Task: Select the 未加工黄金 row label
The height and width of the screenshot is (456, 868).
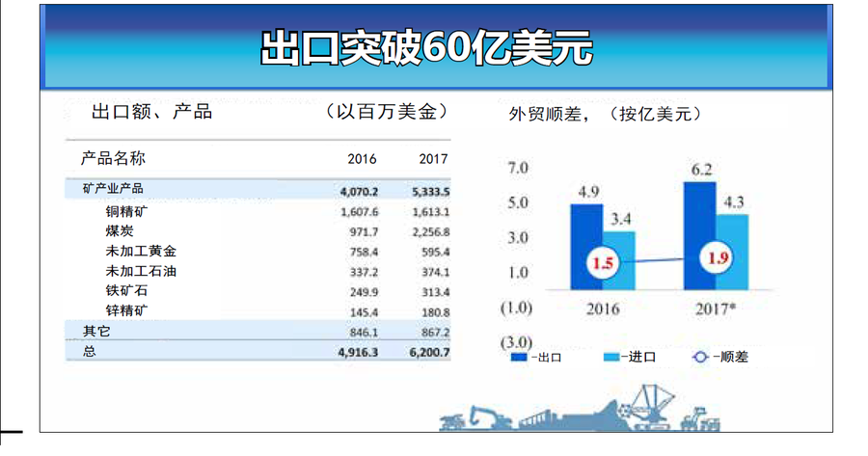Action: 141,252
